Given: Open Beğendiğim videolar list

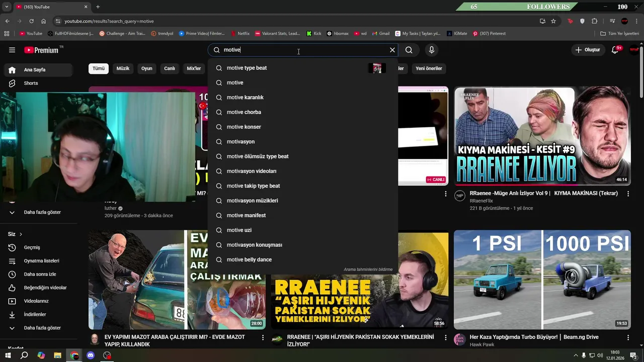Looking at the screenshot, I should [x=39, y=288].
